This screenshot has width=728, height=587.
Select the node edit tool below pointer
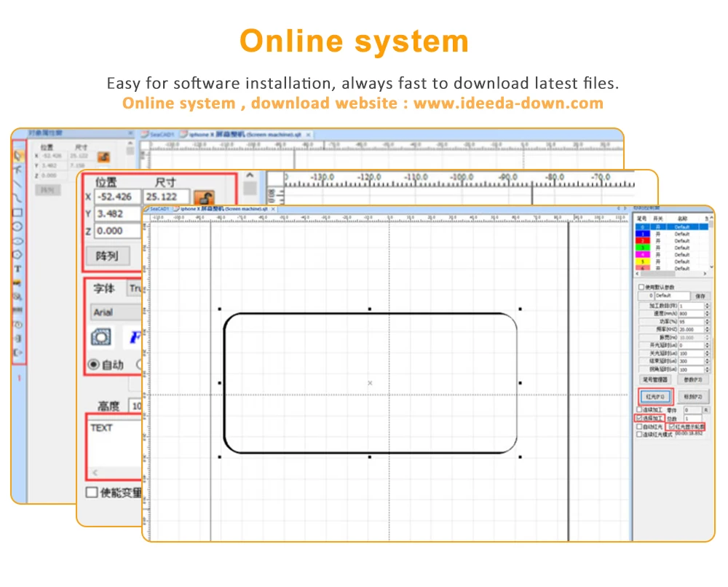(x=17, y=169)
